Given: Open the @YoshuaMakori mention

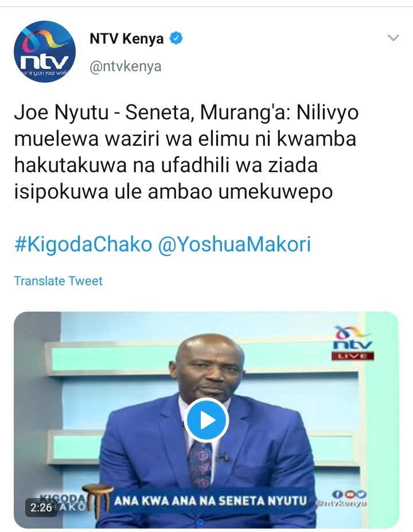Looking at the screenshot, I should (x=234, y=244).
